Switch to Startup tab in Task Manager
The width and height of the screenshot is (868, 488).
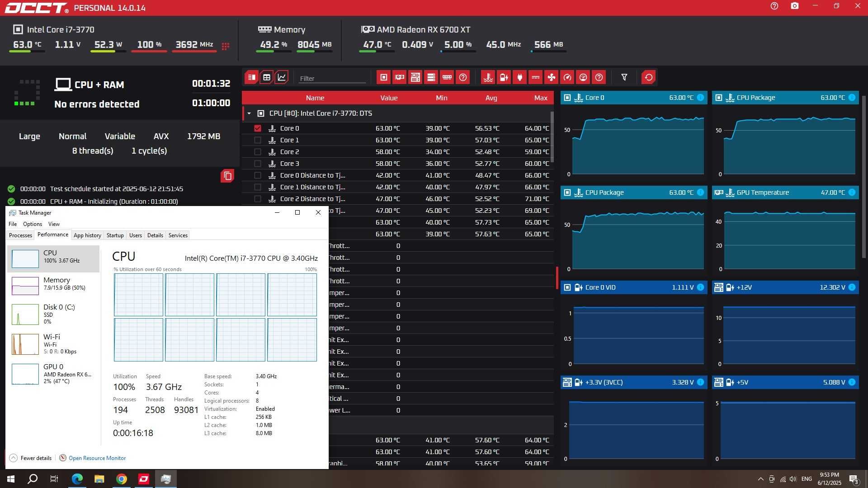[115, 235]
